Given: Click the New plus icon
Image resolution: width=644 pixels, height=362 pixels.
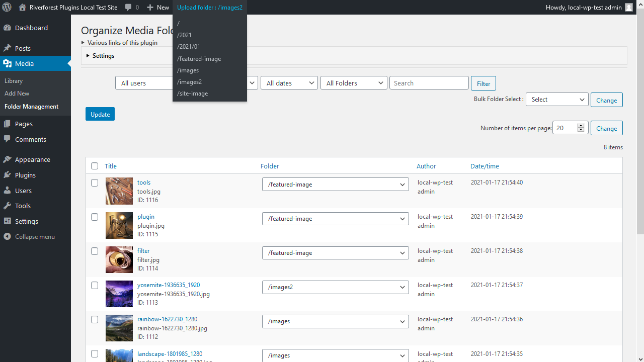Looking at the screenshot, I should click(x=150, y=8).
